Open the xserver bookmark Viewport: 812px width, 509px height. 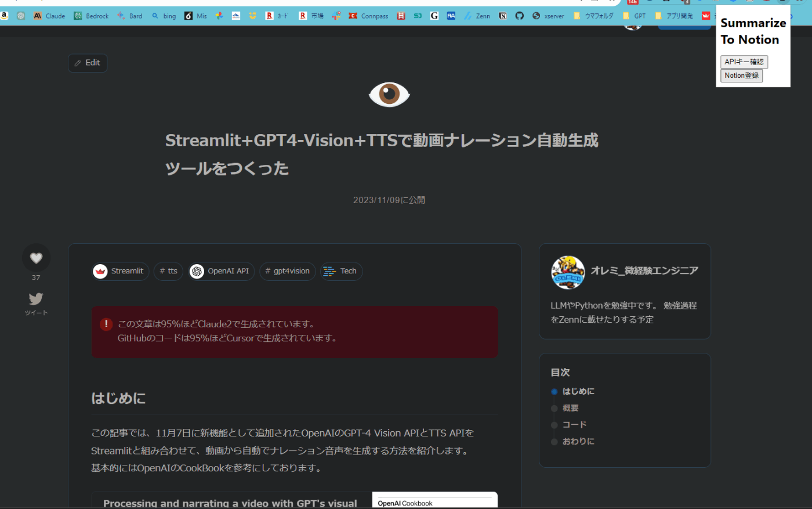tap(548, 16)
